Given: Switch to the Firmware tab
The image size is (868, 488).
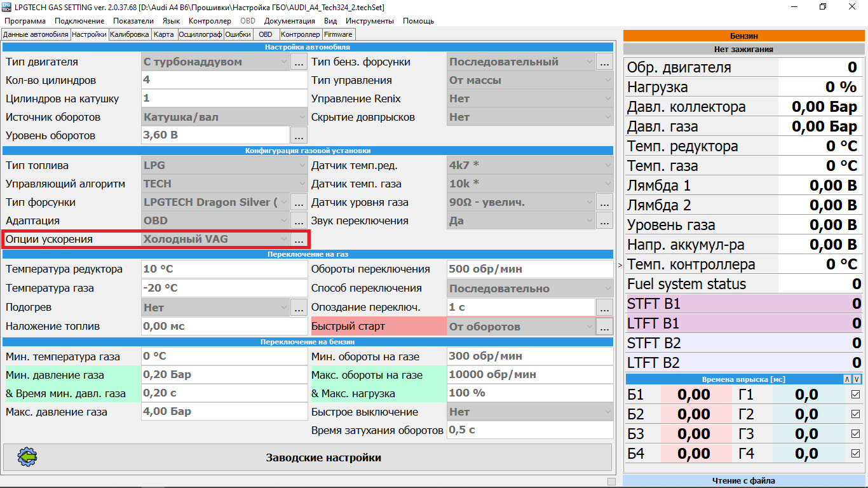Looking at the screenshot, I should (x=338, y=34).
